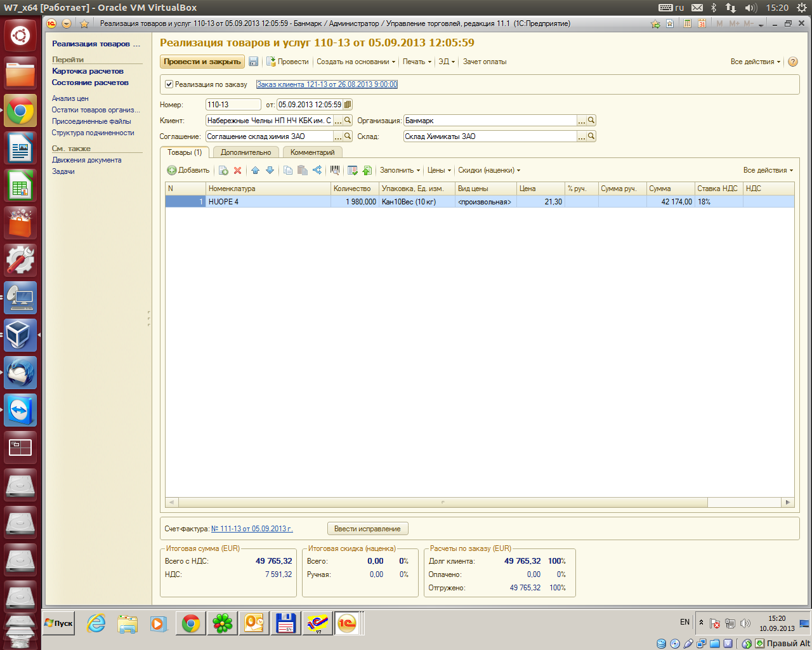Click the goods selection list icon with checkmark
This screenshot has height=650, width=812.
click(353, 170)
